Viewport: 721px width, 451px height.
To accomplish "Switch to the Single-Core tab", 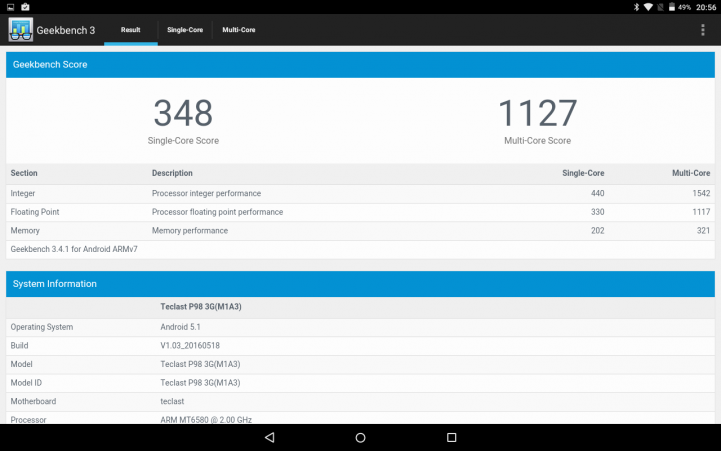I will pyautogui.click(x=185, y=30).
